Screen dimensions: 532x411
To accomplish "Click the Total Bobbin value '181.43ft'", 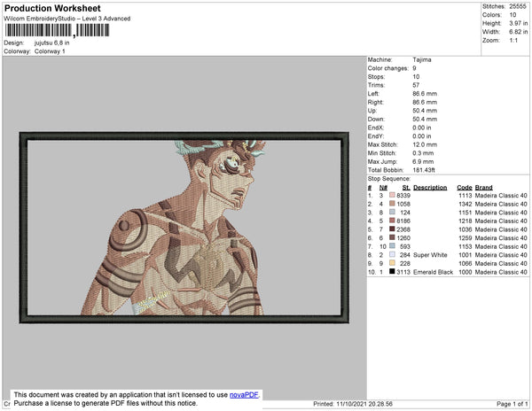I will click(x=424, y=170).
